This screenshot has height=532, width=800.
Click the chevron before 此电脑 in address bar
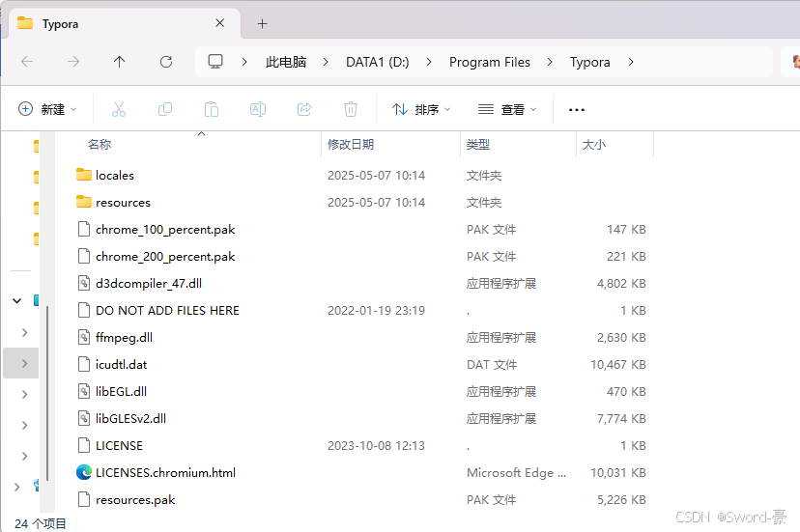(x=244, y=62)
